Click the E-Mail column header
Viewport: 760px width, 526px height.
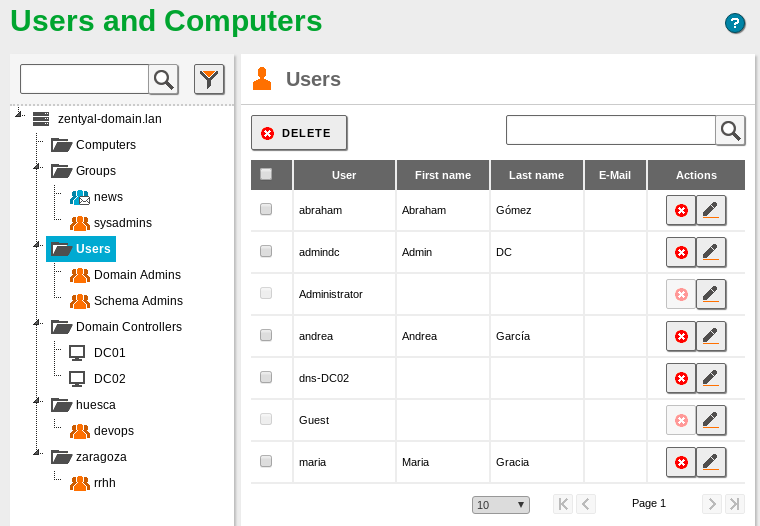[615, 175]
